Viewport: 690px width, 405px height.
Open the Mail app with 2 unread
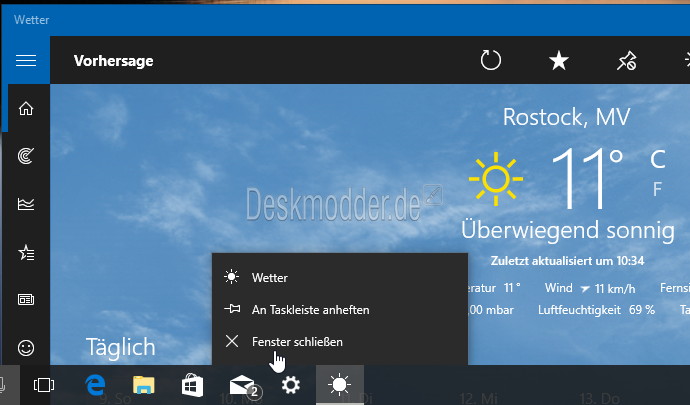point(245,386)
